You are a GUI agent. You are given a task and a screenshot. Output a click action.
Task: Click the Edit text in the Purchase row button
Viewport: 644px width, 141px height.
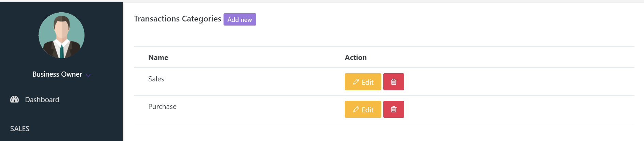pyautogui.click(x=368, y=110)
